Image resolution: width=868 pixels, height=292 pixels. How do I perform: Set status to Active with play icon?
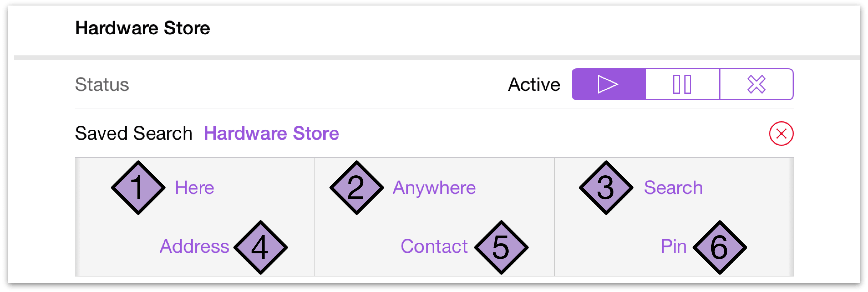pyautogui.click(x=608, y=84)
